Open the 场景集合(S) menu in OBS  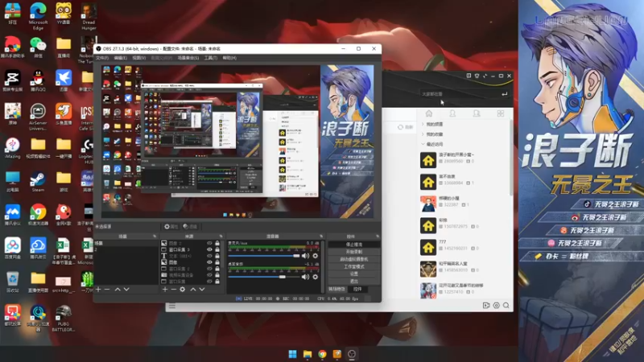click(x=188, y=58)
